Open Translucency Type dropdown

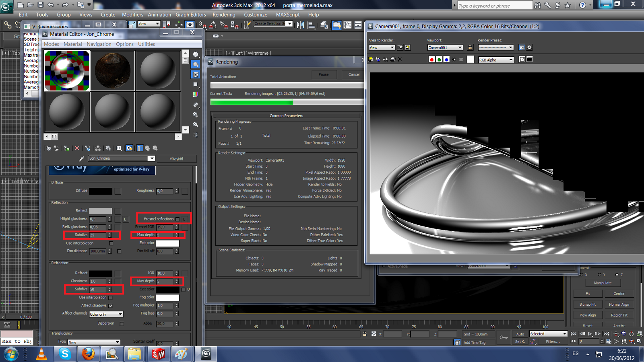coord(94,342)
